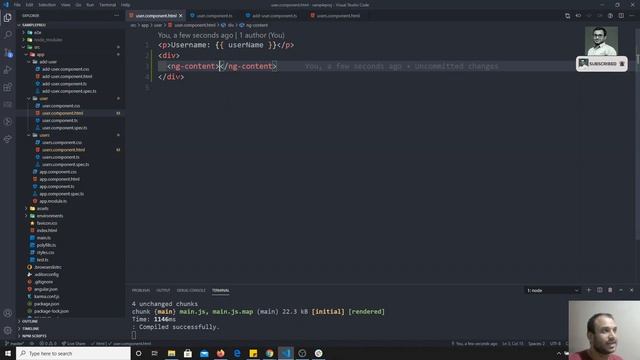This screenshot has width=640, height=360.
Task: Click the Windows search box
Action: (73, 353)
